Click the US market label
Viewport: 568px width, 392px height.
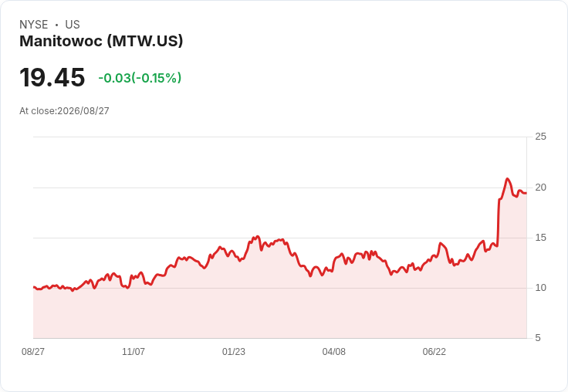[x=73, y=24]
